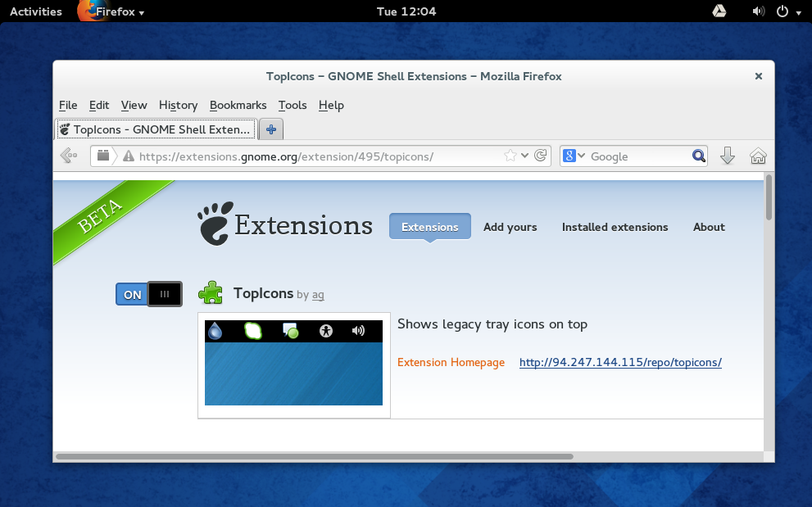Click the Google Drive tray icon
This screenshot has width=812, height=507.
(719, 11)
